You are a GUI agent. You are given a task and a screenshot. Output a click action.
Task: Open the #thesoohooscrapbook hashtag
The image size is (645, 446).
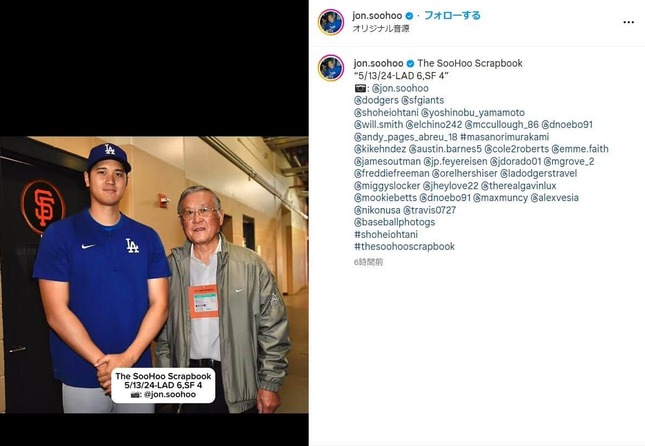tap(404, 247)
